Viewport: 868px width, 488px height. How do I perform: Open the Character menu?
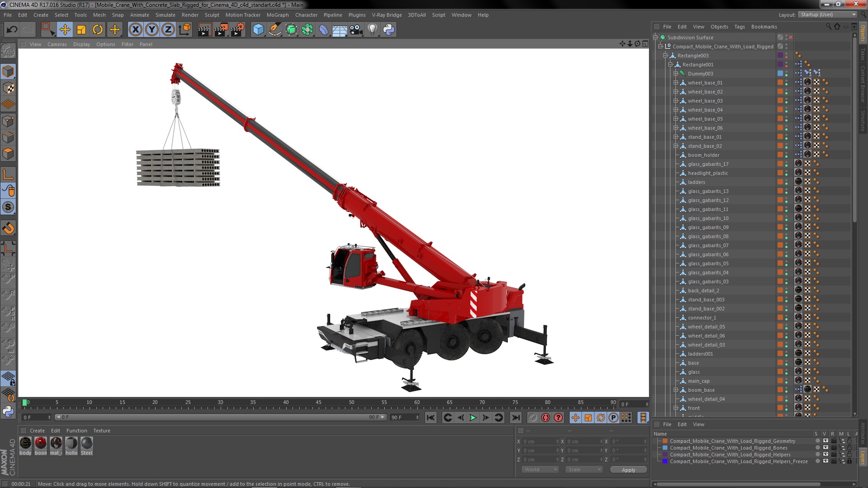(306, 15)
